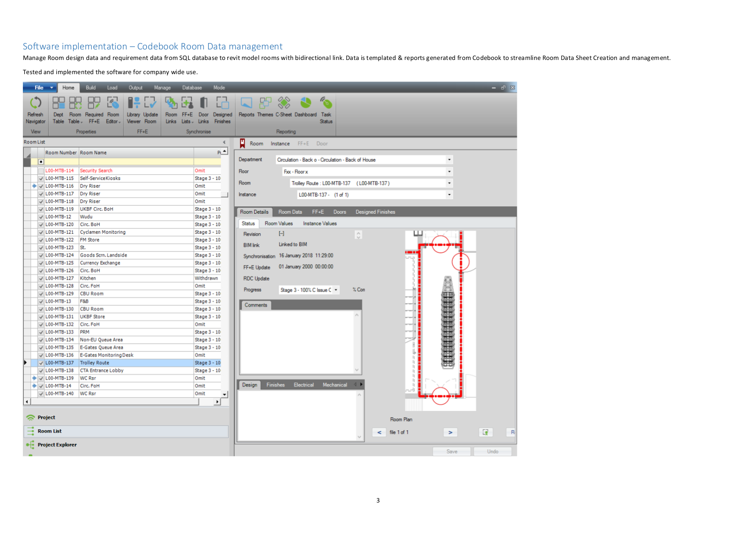Open the Designed Finishes tab
This screenshot has height=535, width=756.
375,212
